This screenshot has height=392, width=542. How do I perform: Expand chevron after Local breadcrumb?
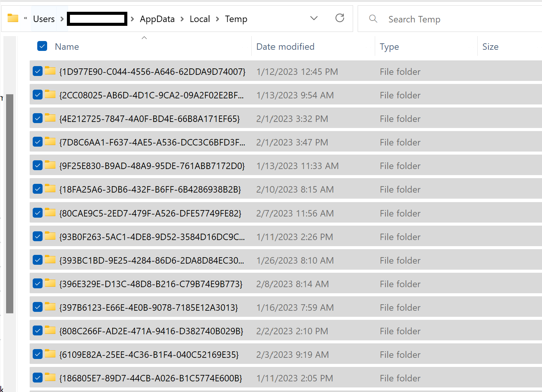[218, 19]
